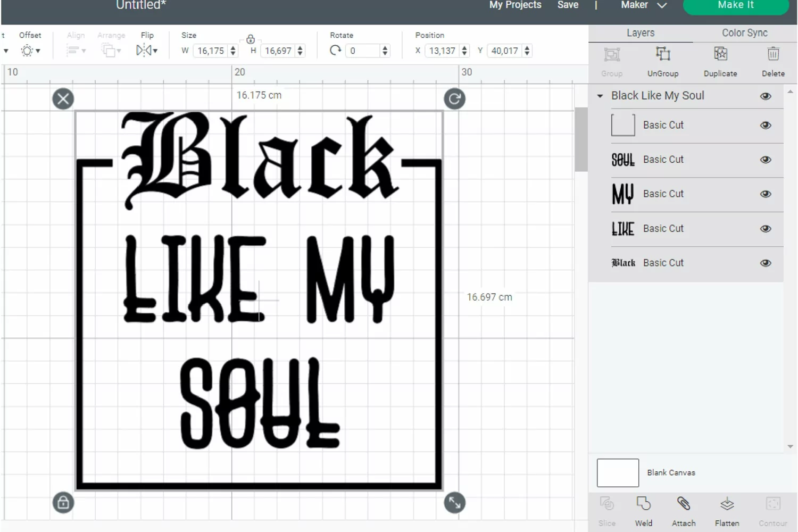Attach the selected layers

(684, 504)
